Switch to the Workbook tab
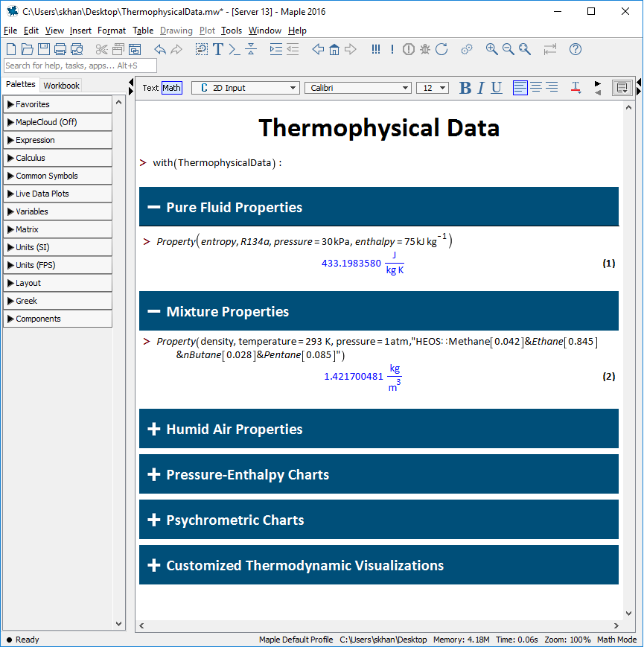The width and height of the screenshot is (644, 647). pos(62,86)
